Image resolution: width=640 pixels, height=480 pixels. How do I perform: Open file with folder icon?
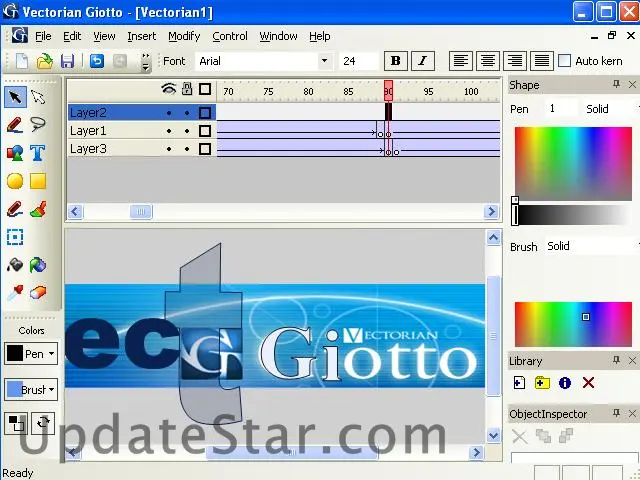(x=44, y=61)
